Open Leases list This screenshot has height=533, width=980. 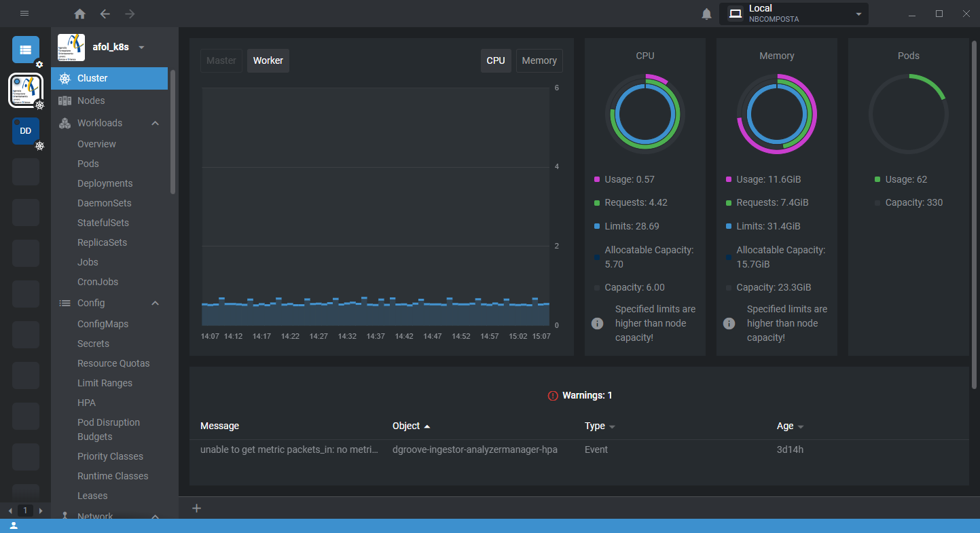pos(92,496)
